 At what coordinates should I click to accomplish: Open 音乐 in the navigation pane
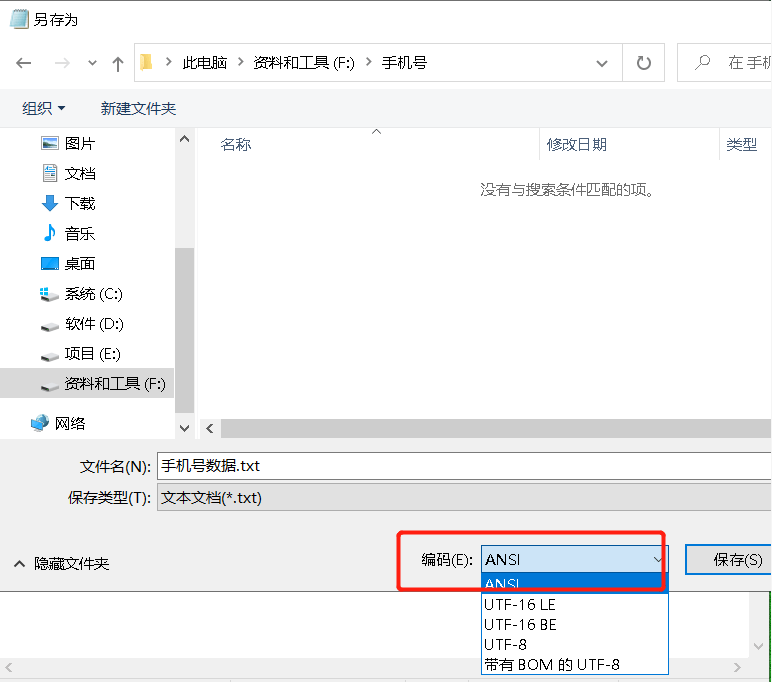click(80, 233)
